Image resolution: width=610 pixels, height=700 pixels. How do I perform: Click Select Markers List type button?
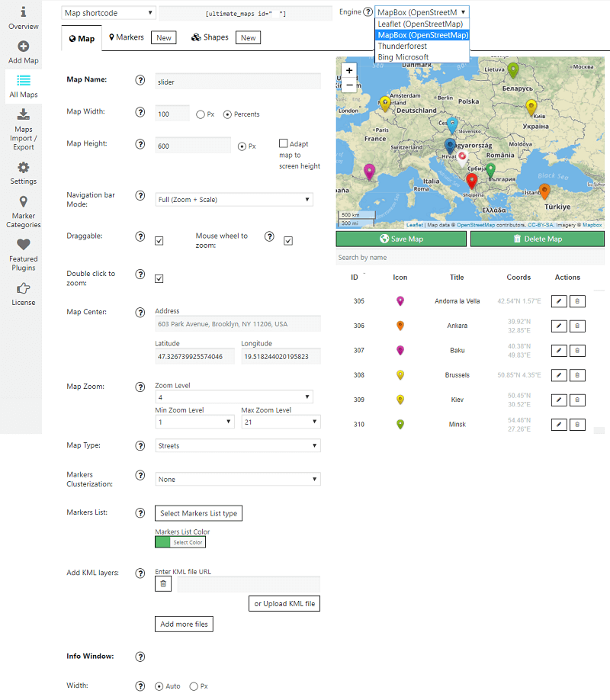(x=198, y=513)
